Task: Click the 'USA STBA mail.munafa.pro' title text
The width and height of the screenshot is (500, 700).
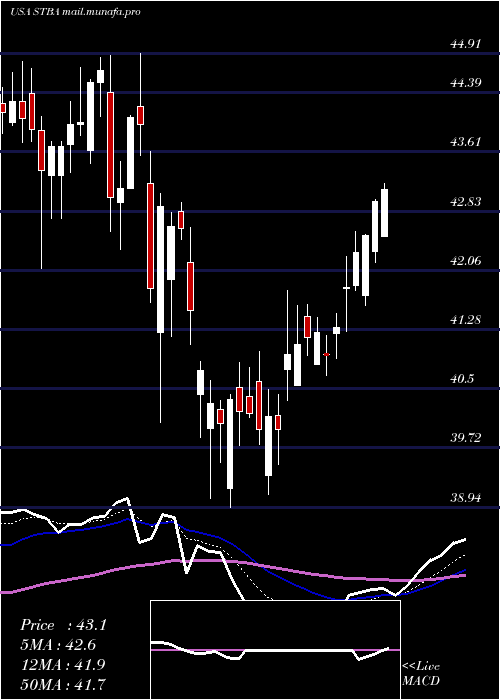Action: tap(75, 12)
